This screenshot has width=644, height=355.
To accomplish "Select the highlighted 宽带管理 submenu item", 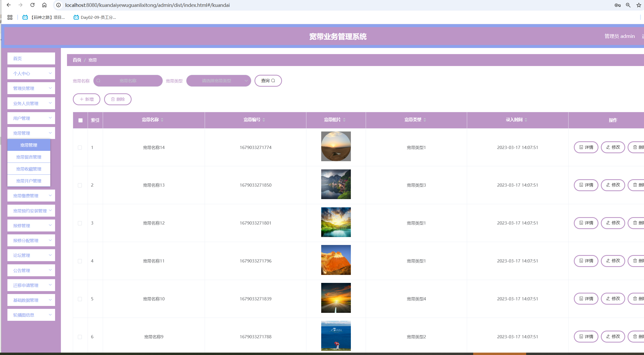I will pyautogui.click(x=29, y=145).
